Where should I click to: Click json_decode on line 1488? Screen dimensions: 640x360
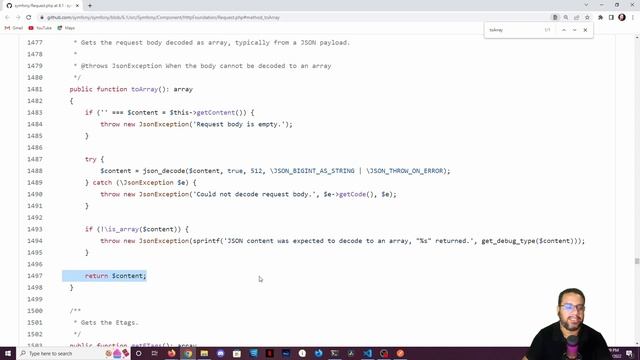(x=164, y=171)
